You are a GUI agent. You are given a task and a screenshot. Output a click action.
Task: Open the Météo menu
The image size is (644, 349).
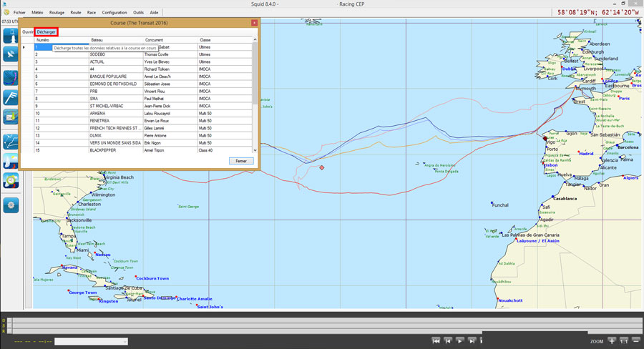click(x=37, y=12)
